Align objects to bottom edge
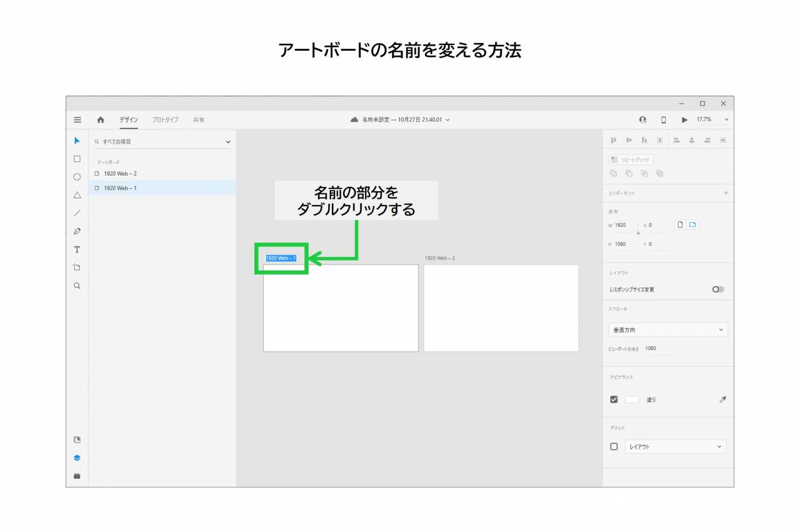800x532 pixels. point(644,141)
